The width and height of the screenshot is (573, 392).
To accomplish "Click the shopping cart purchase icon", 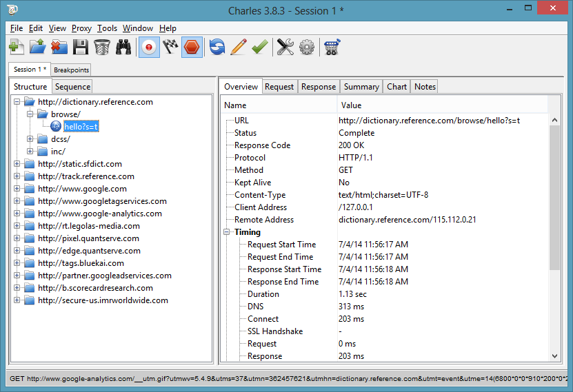I will tap(332, 47).
